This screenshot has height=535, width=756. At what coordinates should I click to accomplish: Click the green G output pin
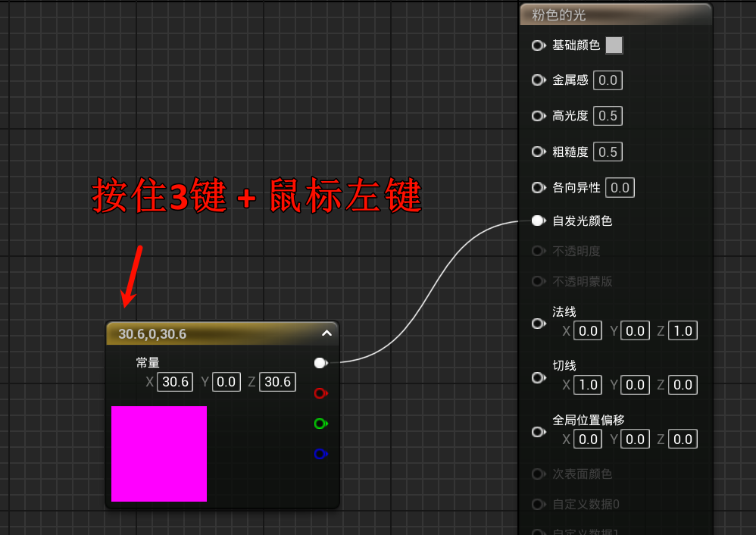[x=320, y=424]
